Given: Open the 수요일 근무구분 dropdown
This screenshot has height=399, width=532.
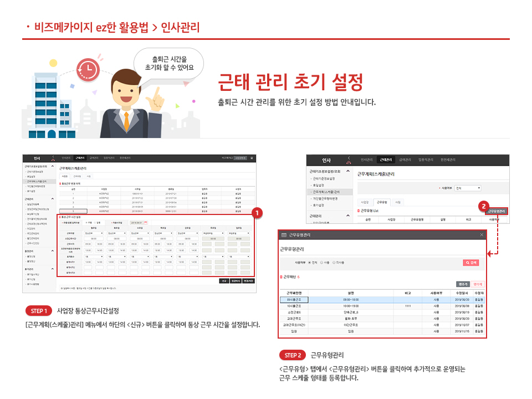Looking at the screenshot, I should click(140, 233).
